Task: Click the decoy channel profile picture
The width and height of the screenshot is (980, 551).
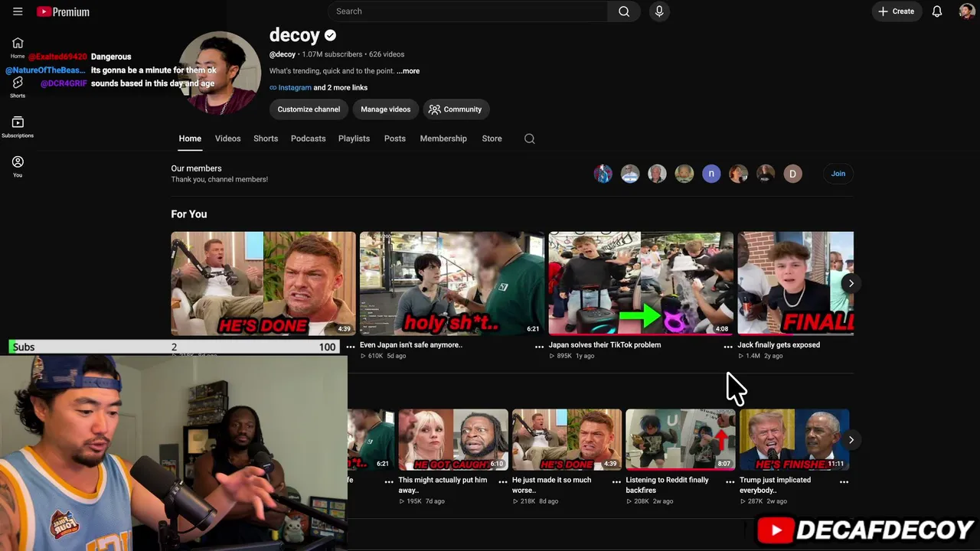Action: point(220,73)
